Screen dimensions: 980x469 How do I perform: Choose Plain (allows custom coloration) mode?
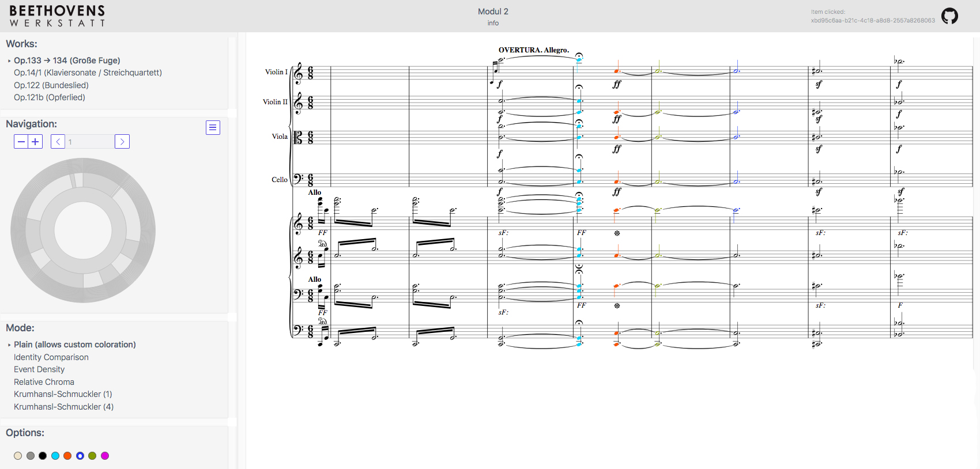click(x=75, y=345)
